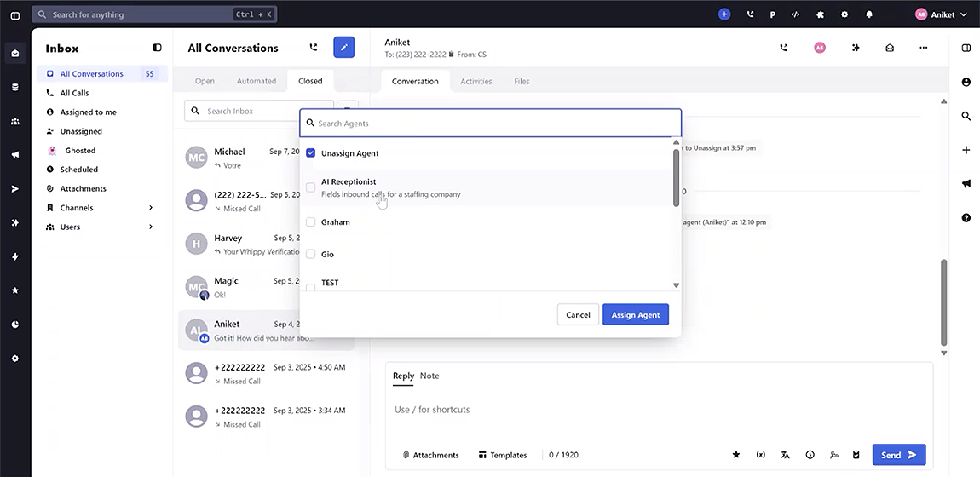
Task: Go to Assigned to me
Action: pos(88,112)
